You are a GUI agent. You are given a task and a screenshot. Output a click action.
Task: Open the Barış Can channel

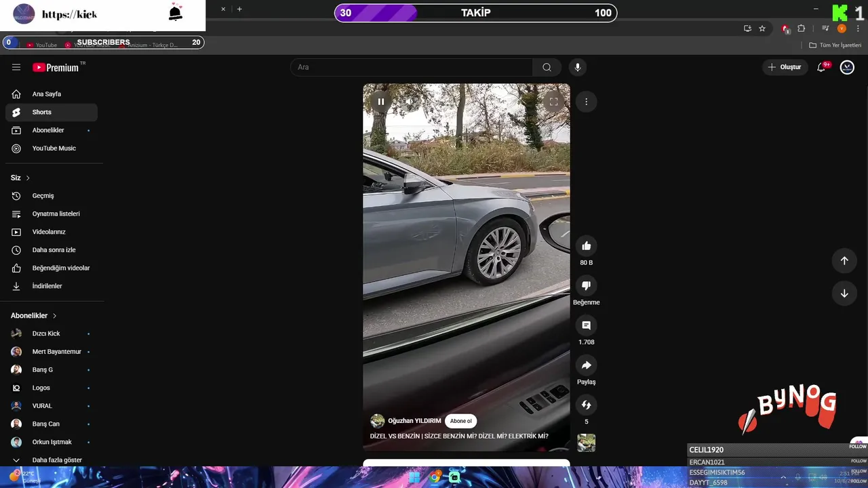point(52,424)
